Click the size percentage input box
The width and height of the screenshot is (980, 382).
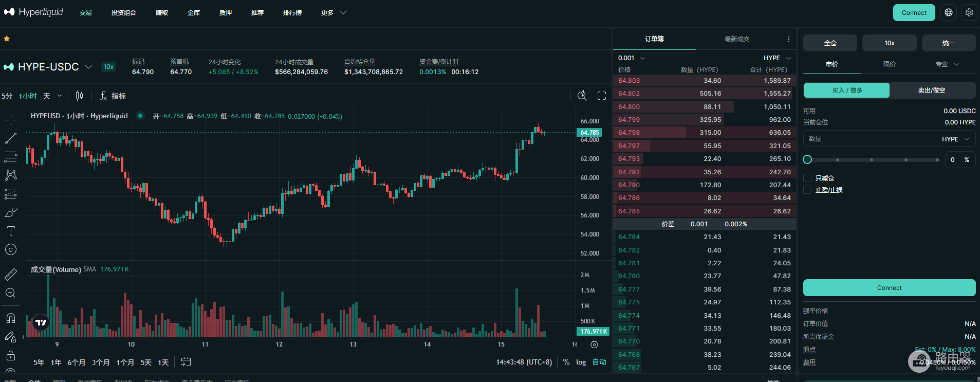coord(959,159)
